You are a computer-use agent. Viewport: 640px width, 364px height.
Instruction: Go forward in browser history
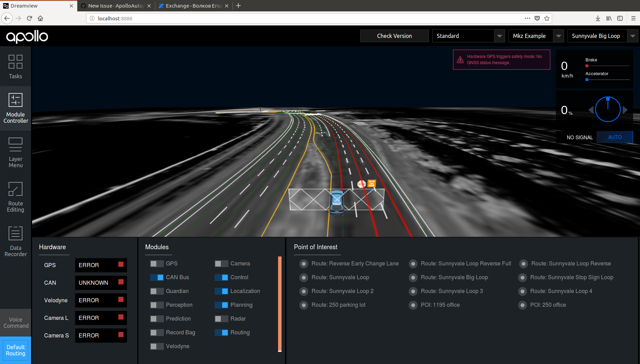pos(18,18)
